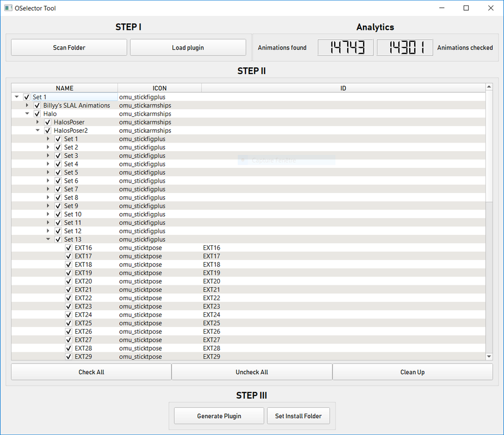Click the NAME column header

(64, 88)
